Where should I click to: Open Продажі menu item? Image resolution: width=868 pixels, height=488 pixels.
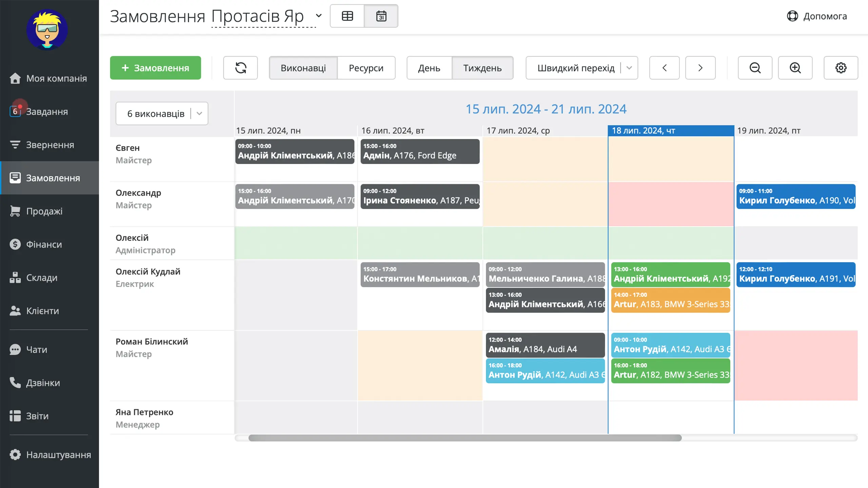(50, 211)
